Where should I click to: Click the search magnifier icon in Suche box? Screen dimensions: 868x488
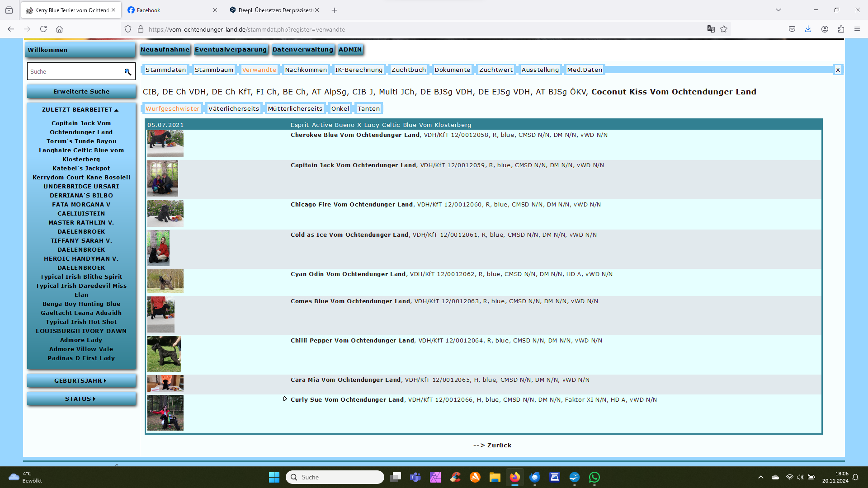coord(128,72)
